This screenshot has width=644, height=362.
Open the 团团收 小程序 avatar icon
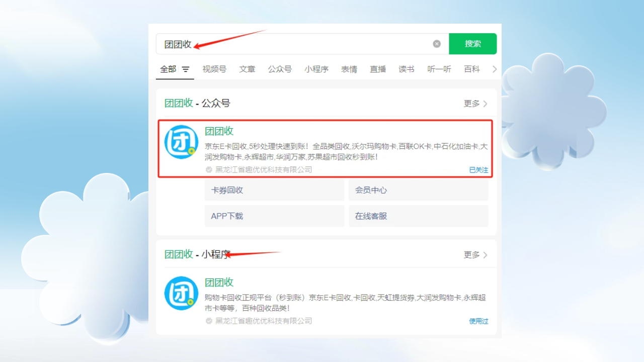(181, 293)
